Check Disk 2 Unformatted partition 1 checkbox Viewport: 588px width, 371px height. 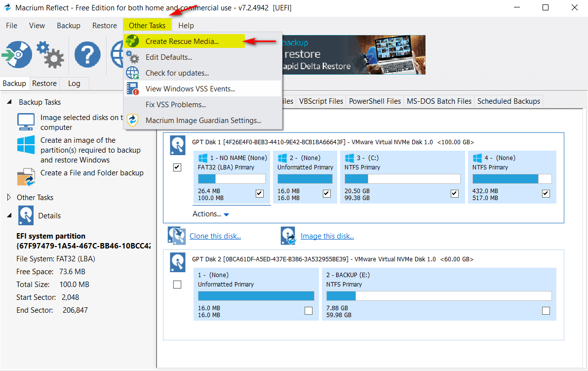point(309,311)
